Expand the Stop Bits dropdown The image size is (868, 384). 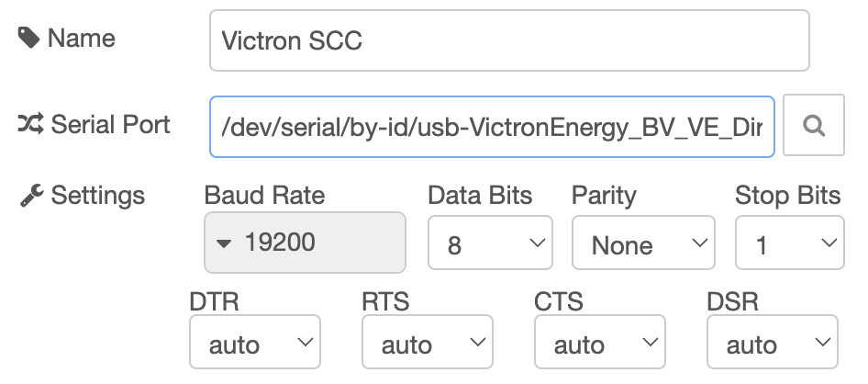pos(790,244)
